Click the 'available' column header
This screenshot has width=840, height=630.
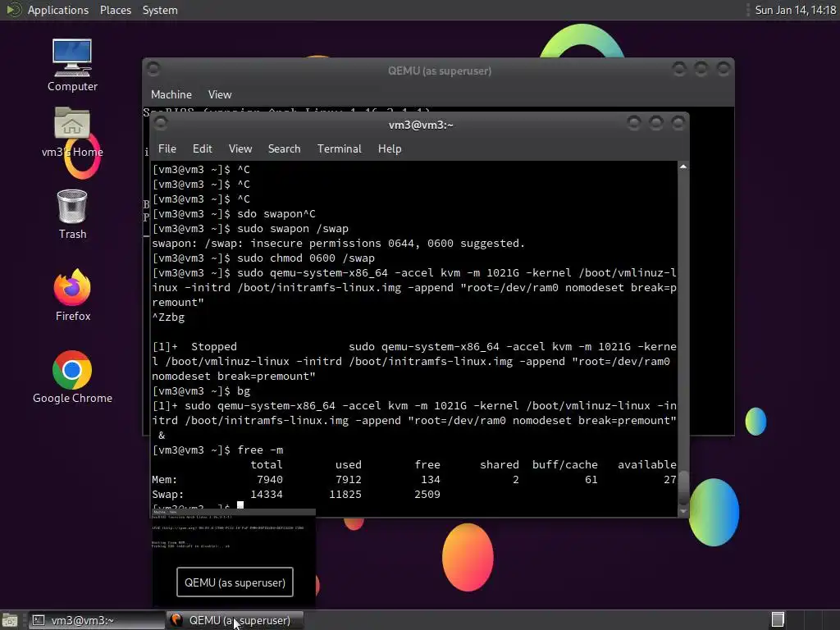click(646, 464)
